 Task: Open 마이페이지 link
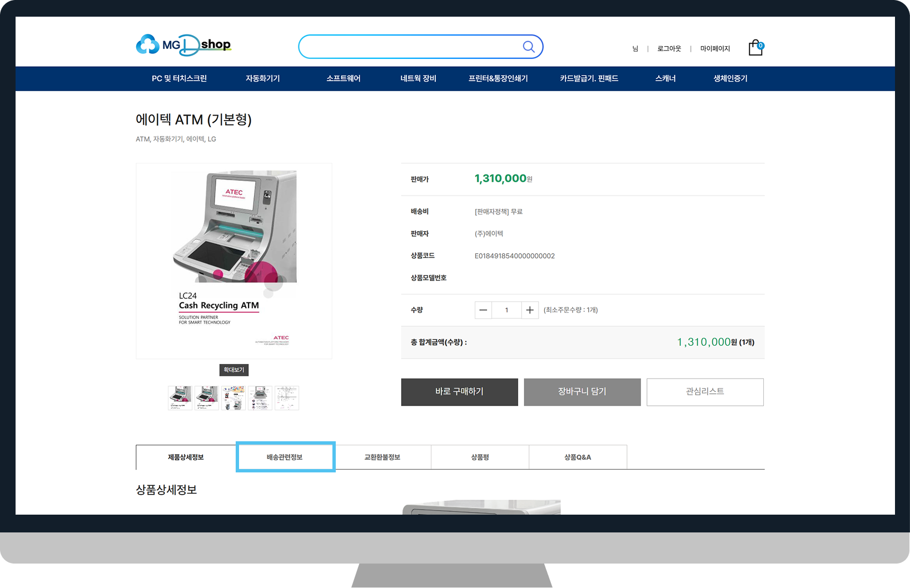(x=715, y=49)
